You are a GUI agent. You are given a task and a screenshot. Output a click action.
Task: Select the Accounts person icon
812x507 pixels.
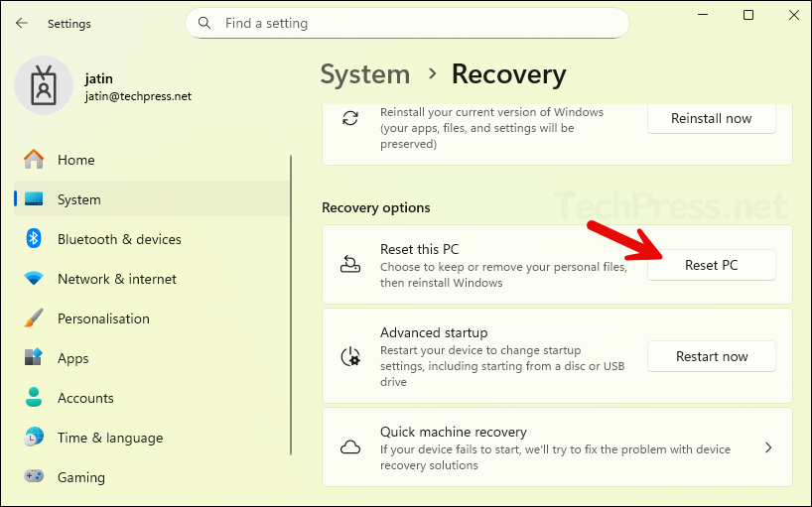pos(34,398)
